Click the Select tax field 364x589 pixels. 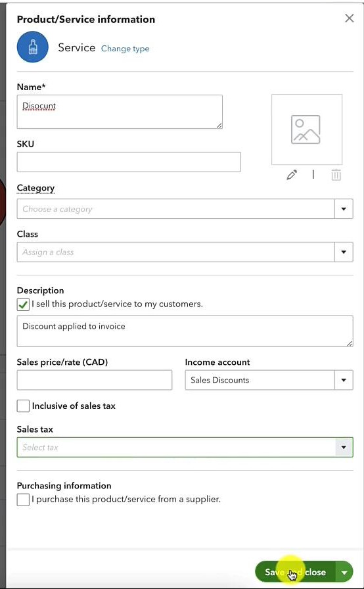coord(175,447)
